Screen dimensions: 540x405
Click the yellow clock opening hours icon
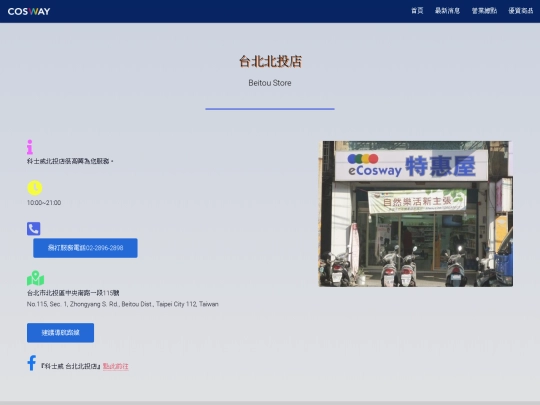[35, 188]
